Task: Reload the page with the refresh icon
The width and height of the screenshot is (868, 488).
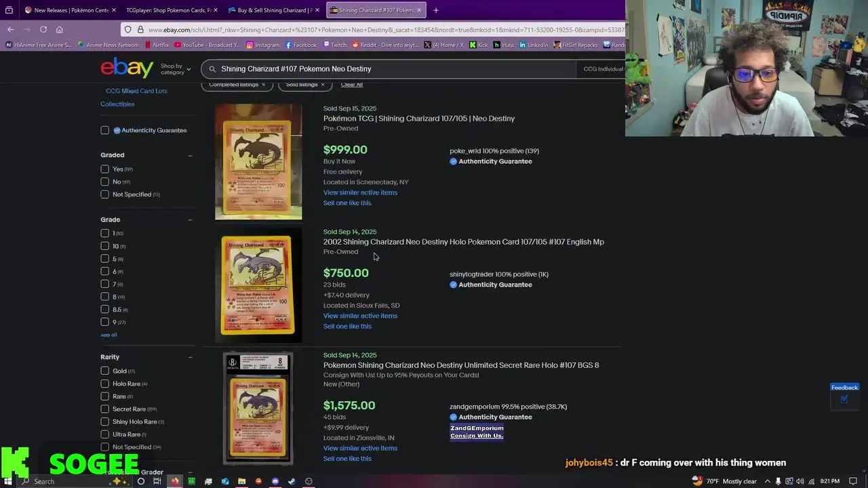Action: [x=43, y=29]
